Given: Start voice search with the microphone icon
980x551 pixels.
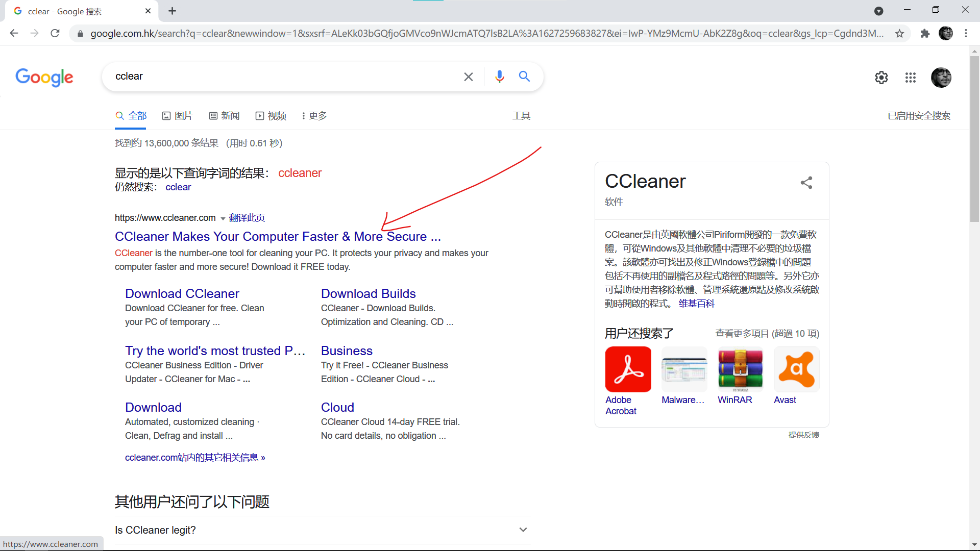Looking at the screenshot, I should tap(499, 77).
